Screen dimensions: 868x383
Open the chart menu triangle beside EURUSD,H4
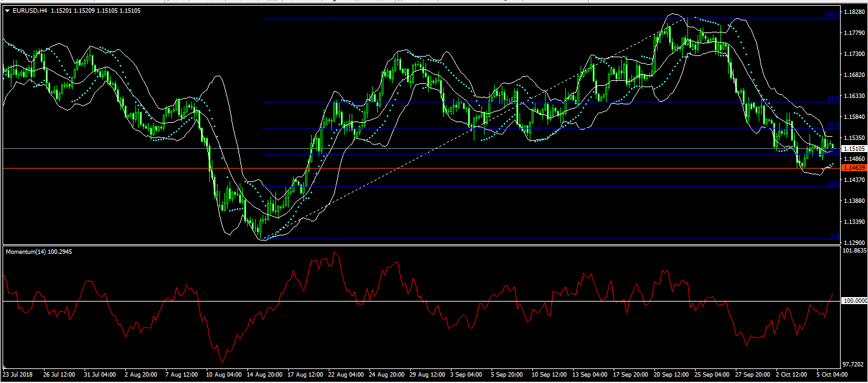[8, 11]
